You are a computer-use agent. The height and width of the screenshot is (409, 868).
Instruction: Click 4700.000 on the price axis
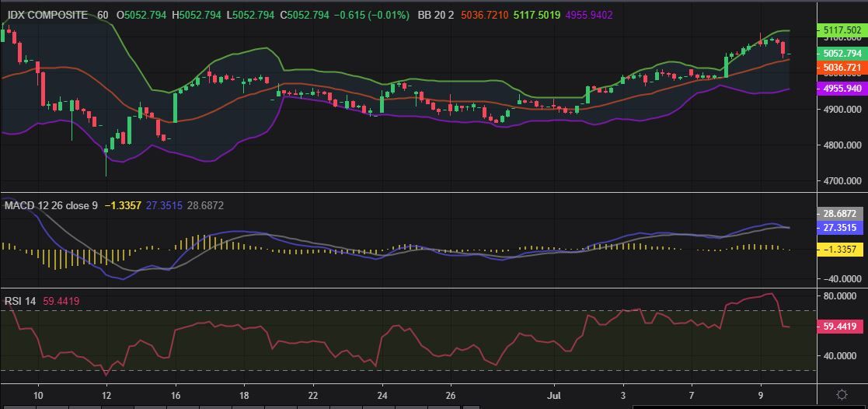(x=842, y=180)
